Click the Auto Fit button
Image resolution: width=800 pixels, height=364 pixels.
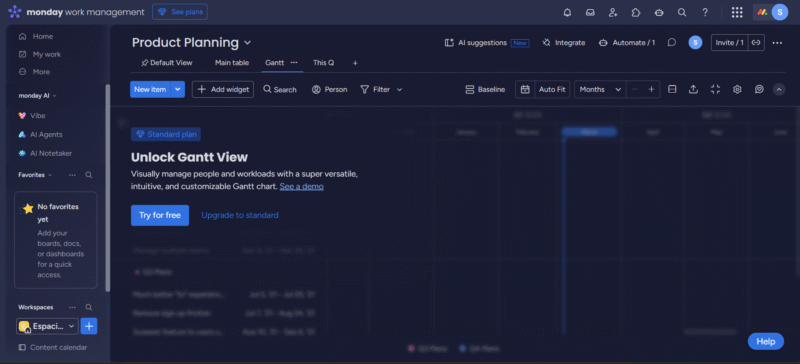click(552, 89)
